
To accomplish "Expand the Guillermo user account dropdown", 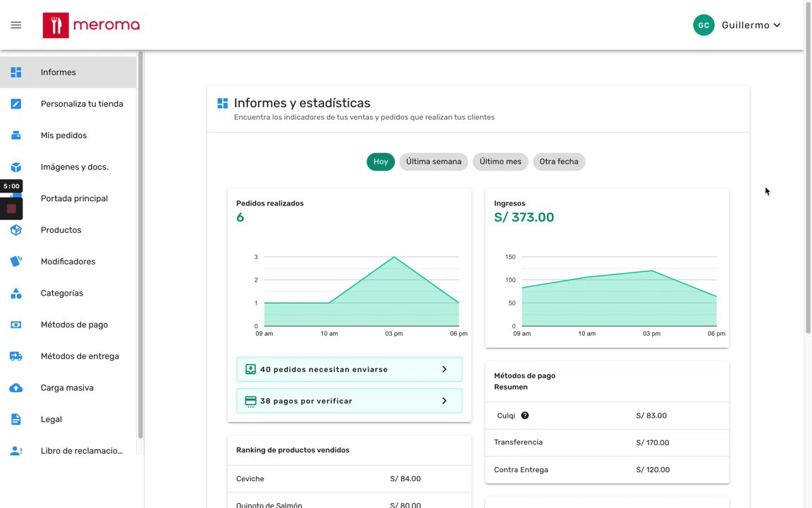I will [777, 25].
